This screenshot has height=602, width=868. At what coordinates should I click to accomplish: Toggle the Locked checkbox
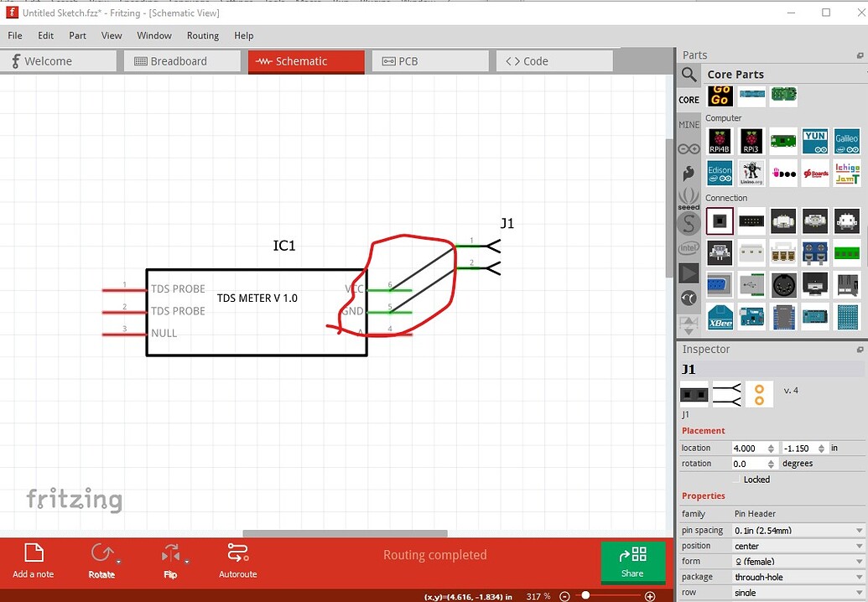pyautogui.click(x=737, y=479)
